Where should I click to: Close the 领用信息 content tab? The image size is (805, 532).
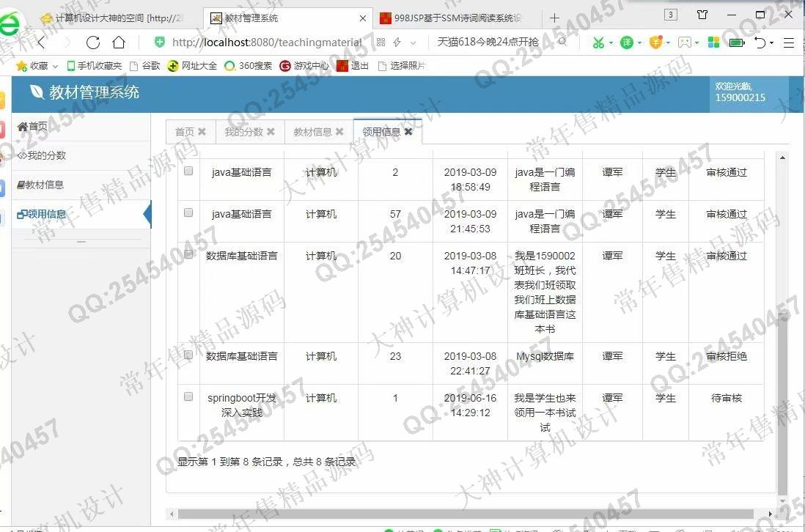point(408,132)
